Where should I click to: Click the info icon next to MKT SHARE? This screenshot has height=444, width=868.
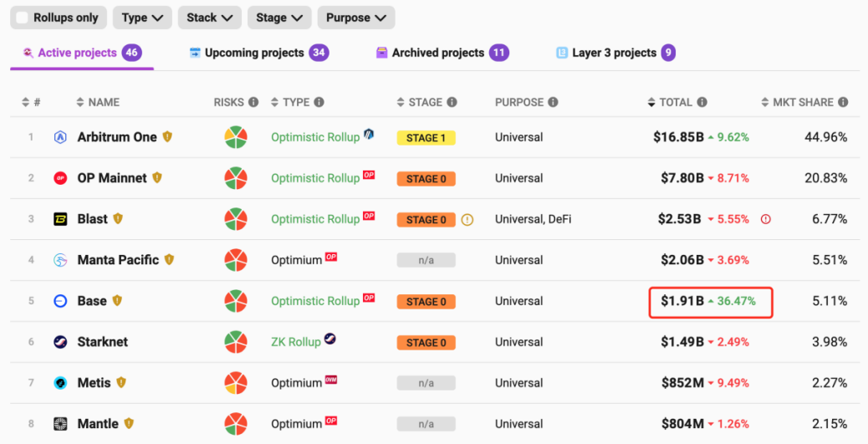(x=843, y=102)
